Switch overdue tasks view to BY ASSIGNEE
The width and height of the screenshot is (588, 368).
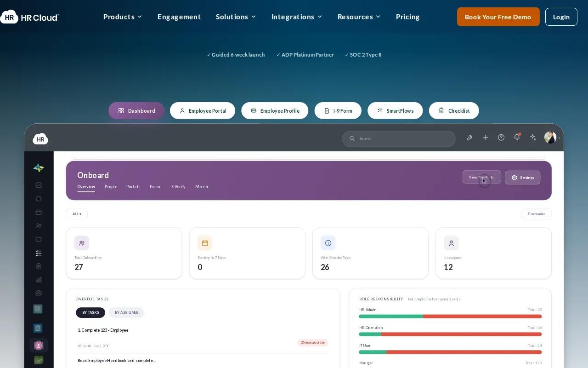[126, 312]
